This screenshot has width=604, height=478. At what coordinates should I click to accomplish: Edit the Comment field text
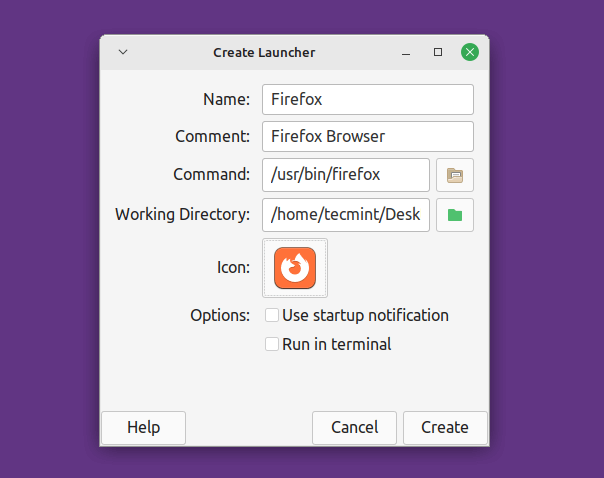(x=368, y=136)
